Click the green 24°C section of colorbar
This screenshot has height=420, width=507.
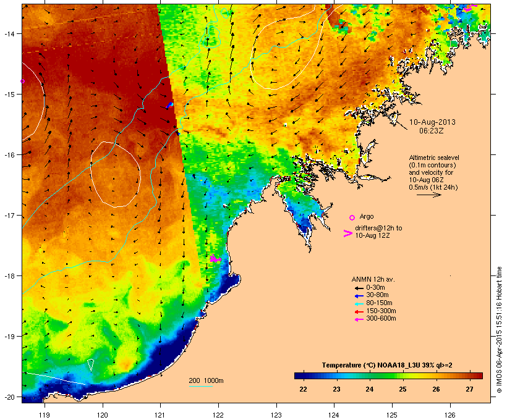pos(370,376)
